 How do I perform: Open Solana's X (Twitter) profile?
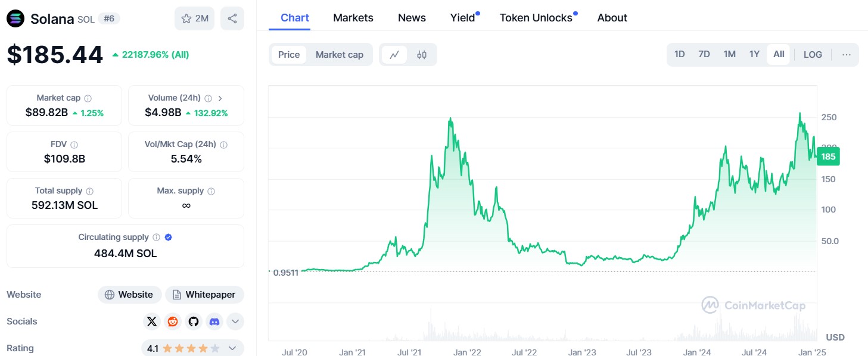pyautogui.click(x=152, y=321)
